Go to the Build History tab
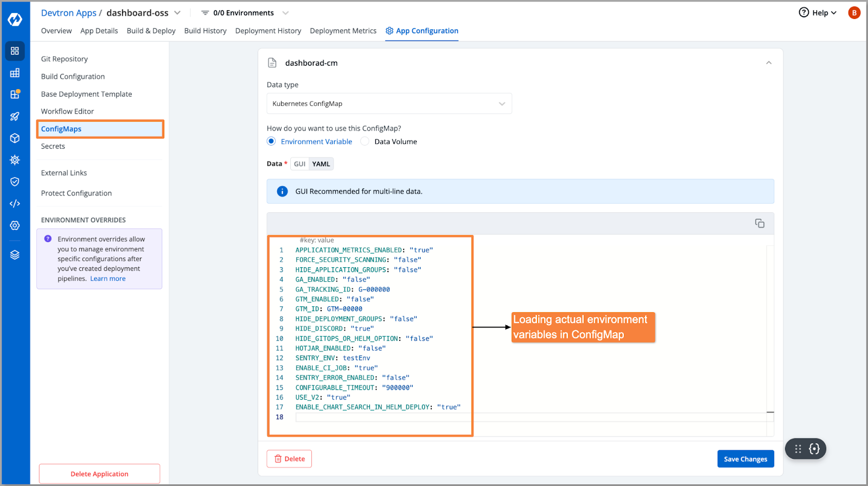This screenshot has height=486, width=868. point(206,31)
